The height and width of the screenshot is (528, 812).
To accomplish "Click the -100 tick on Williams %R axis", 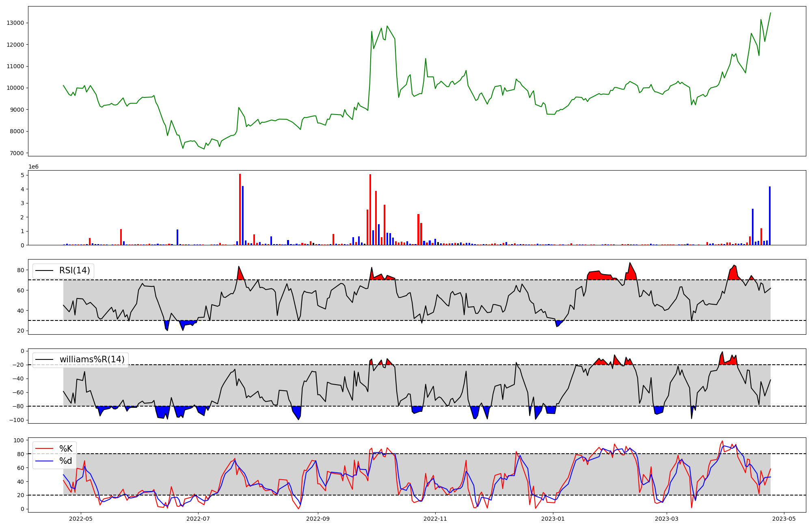I will pos(17,420).
